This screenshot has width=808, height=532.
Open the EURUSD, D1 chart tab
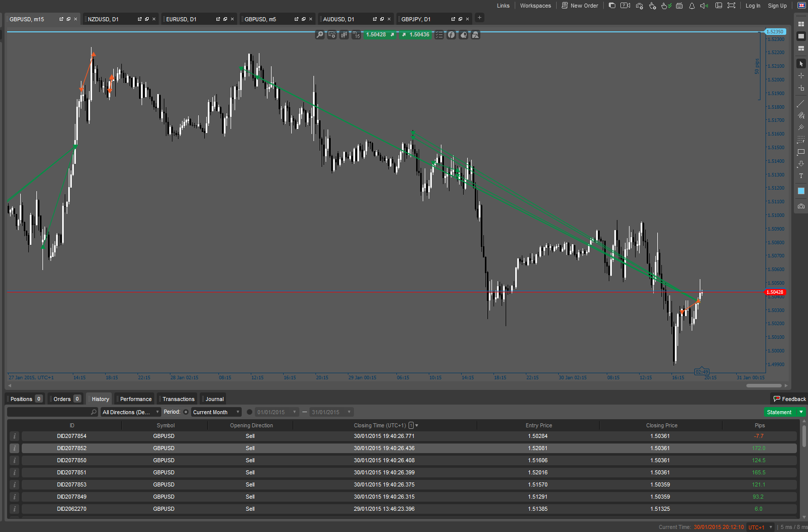(x=182, y=19)
